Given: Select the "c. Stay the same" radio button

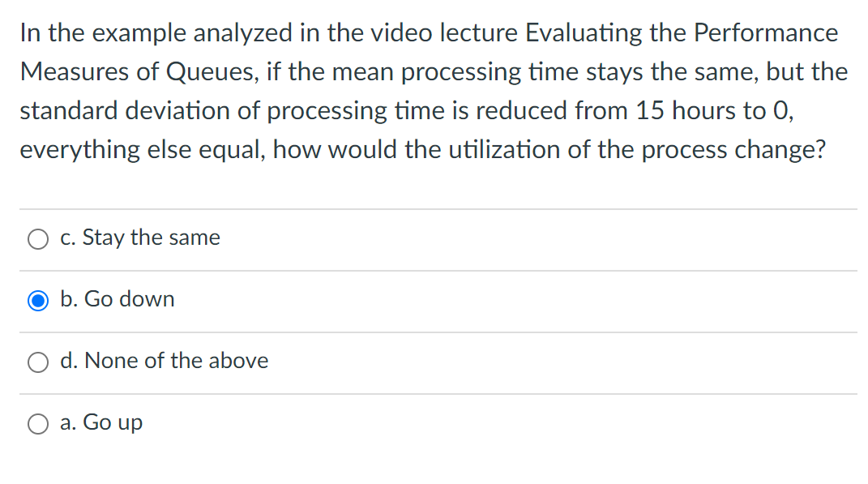Looking at the screenshot, I should (x=37, y=238).
